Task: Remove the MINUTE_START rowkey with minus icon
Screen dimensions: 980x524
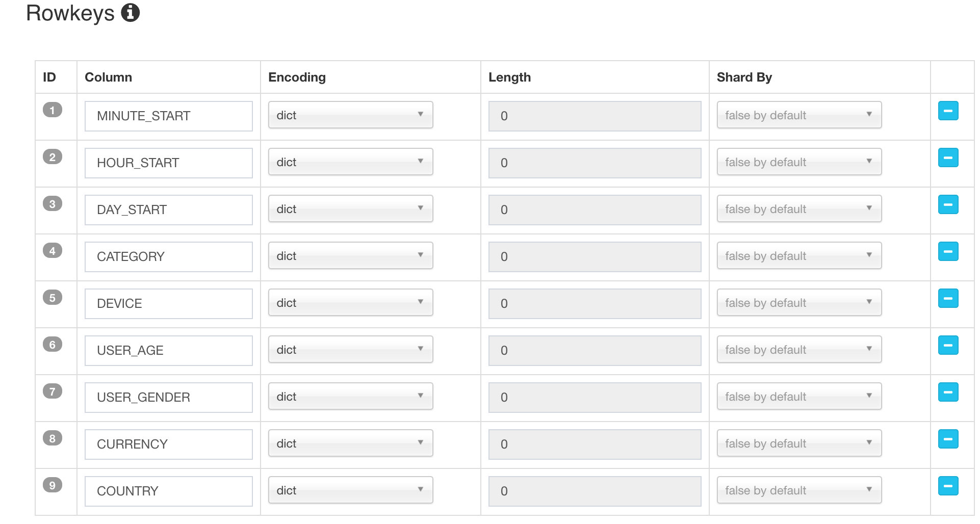Action: point(948,111)
